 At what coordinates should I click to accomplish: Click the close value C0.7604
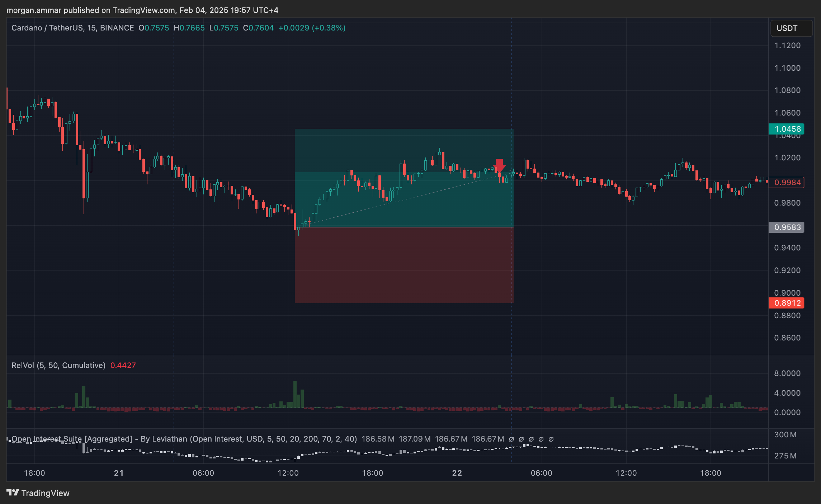pos(258,28)
